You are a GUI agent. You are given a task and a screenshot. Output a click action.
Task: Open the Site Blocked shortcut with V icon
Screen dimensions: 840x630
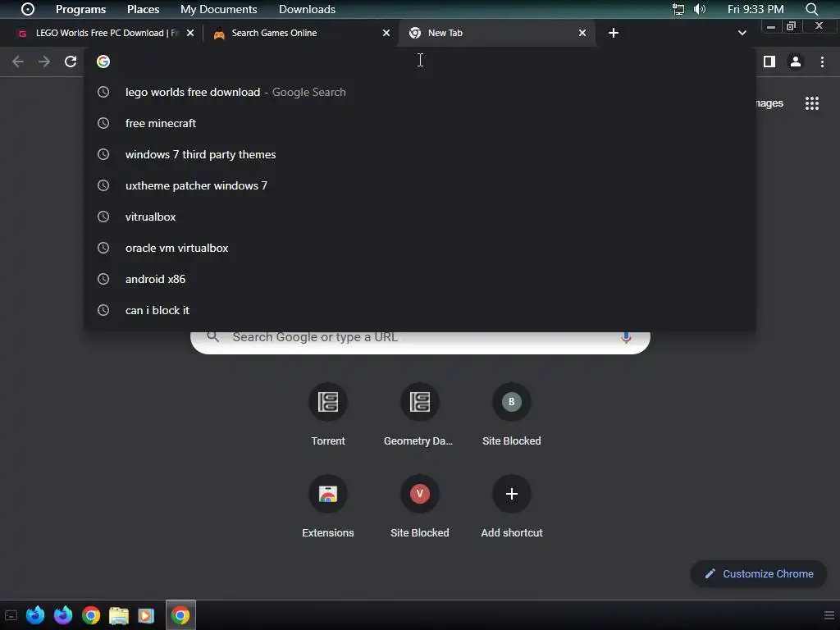point(419,506)
